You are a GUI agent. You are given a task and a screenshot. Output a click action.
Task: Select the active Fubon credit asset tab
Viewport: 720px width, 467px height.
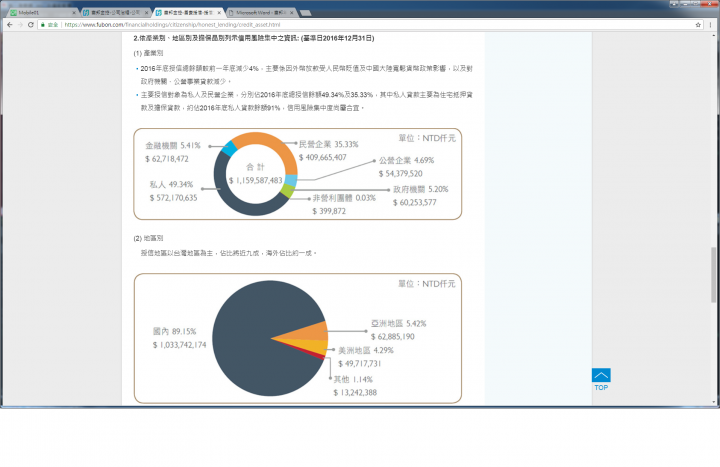(x=188, y=13)
